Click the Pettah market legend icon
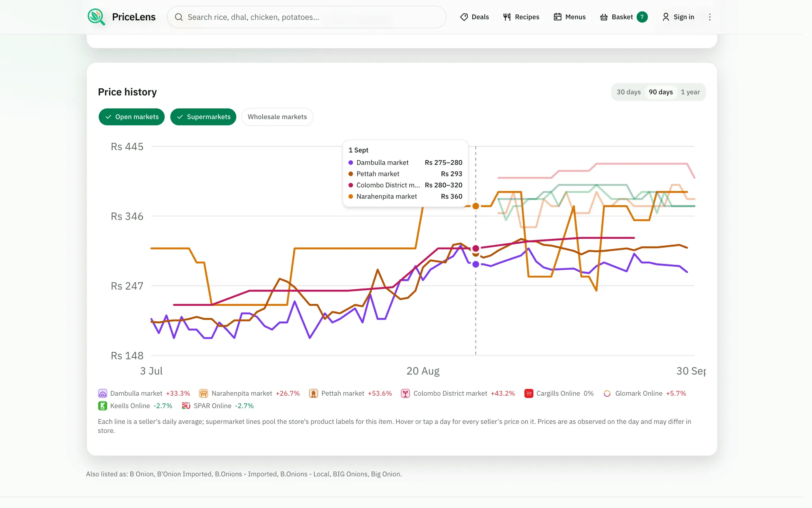 tap(313, 393)
